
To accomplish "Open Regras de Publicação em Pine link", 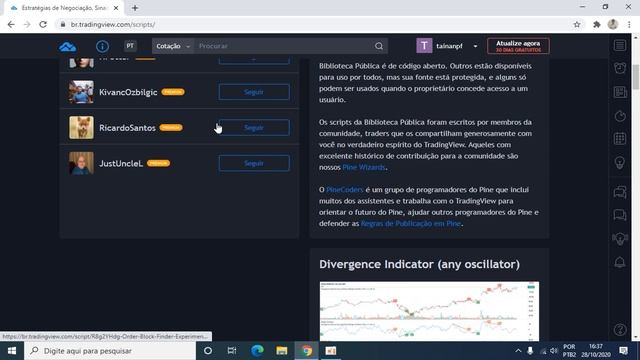I will [x=411, y=223].
